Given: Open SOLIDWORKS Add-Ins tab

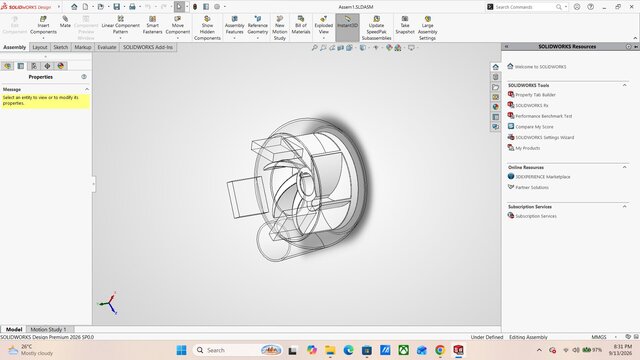Looking at the screenshot, I should [x=148, y=47].
